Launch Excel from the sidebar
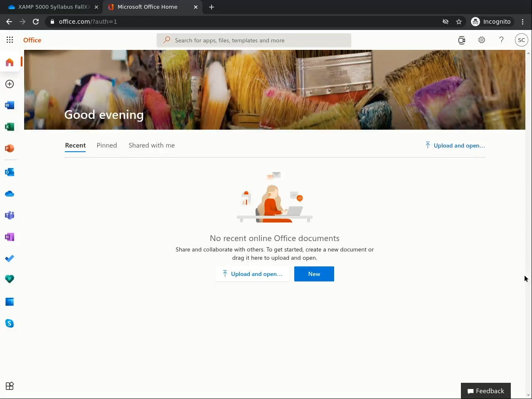Viewport: 532px width, 399px height. (x=10, y=127)
